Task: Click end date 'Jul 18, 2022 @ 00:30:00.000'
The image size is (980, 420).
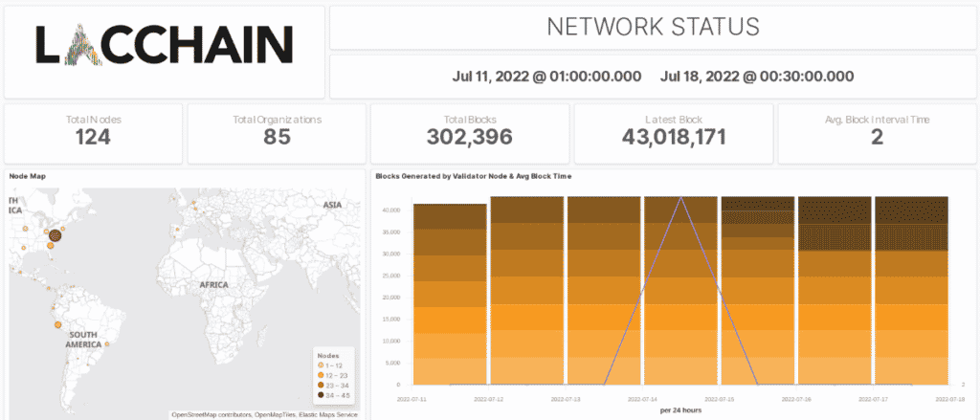Action: tap(757, 77)
